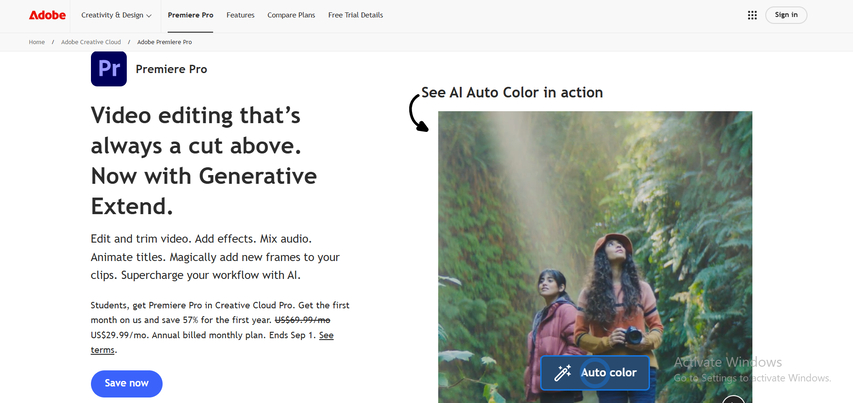Viewport: 853px width, 403px height.
Task: Open Free Trial Details nav item
Action: click(x=356, y=15)
